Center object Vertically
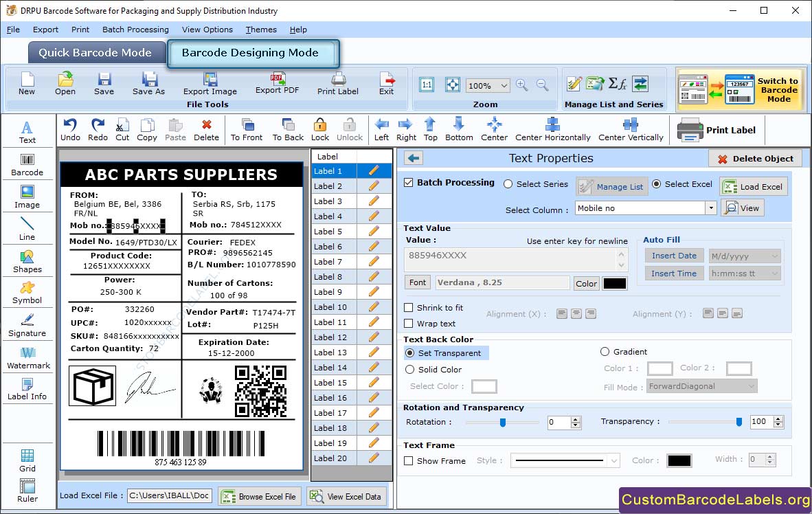The height and width of the screenshot is (514, 812). coord(631,130)
